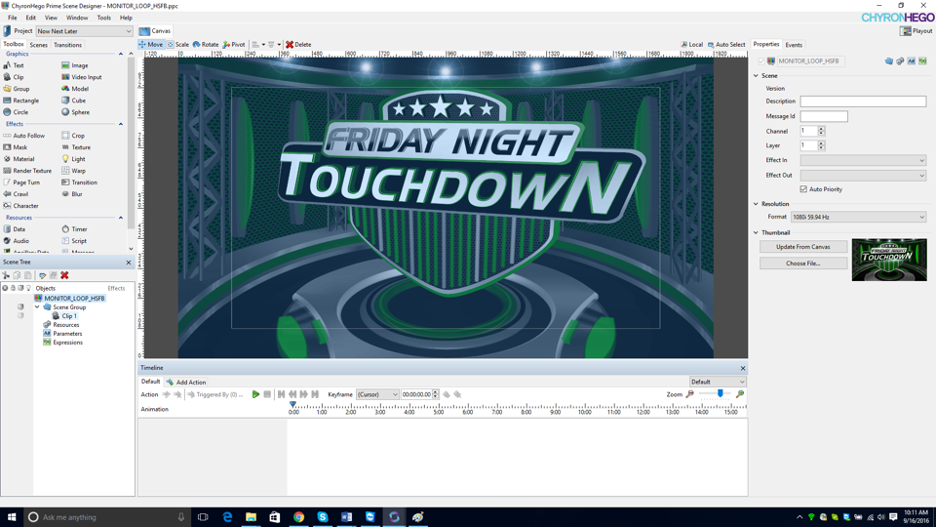The image size is (936, 528).
Task: Select the Rotate tool in canvas toolbar
Action: click(206, 45)
